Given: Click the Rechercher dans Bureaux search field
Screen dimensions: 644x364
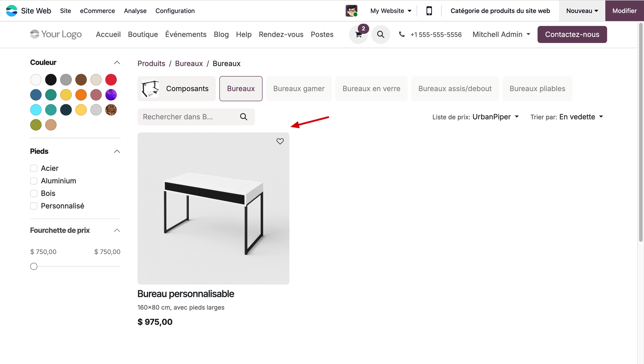Looking at the screenshot, I should pyautogui.click(x=188, y=117).
